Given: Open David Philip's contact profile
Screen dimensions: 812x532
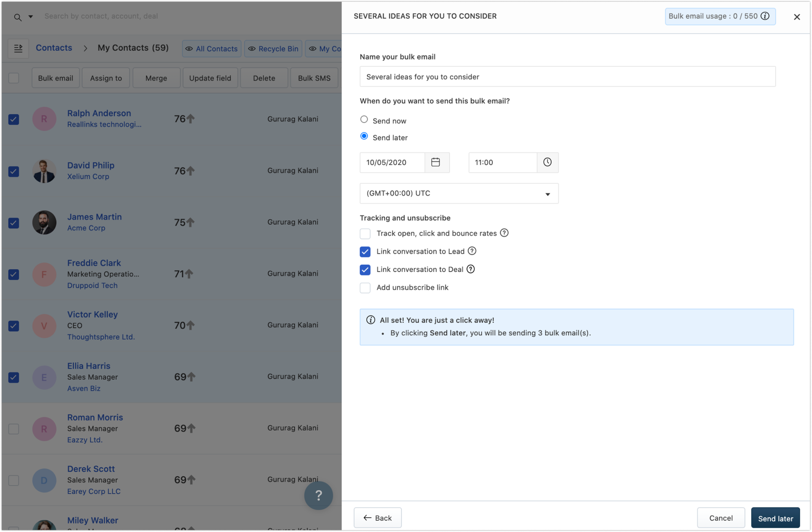Looking at the screenshot, I should pos(90,165).
